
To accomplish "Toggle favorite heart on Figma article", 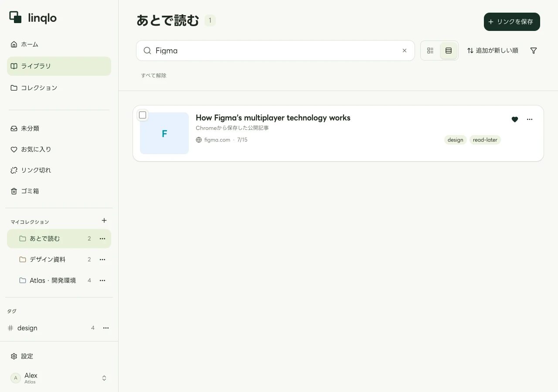I will coord(515,119).
